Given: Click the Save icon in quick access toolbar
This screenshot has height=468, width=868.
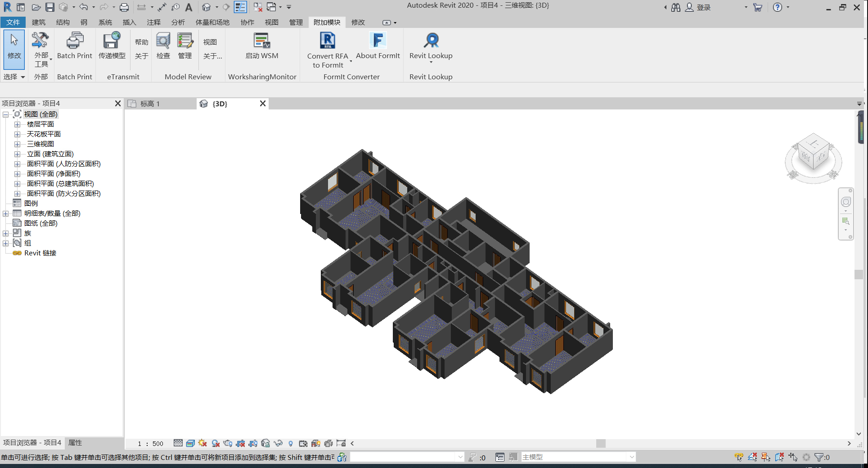Looking at the screenshot, I should 50,7.
